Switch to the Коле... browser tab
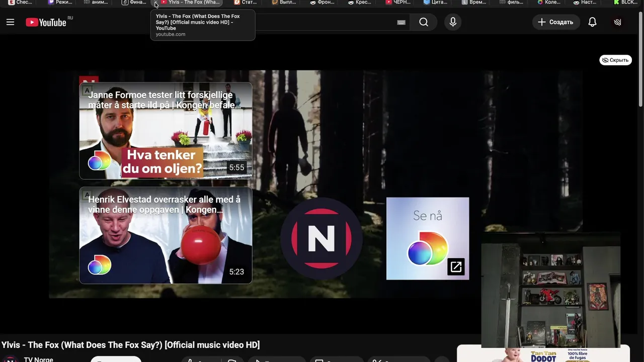 (549, 3)
